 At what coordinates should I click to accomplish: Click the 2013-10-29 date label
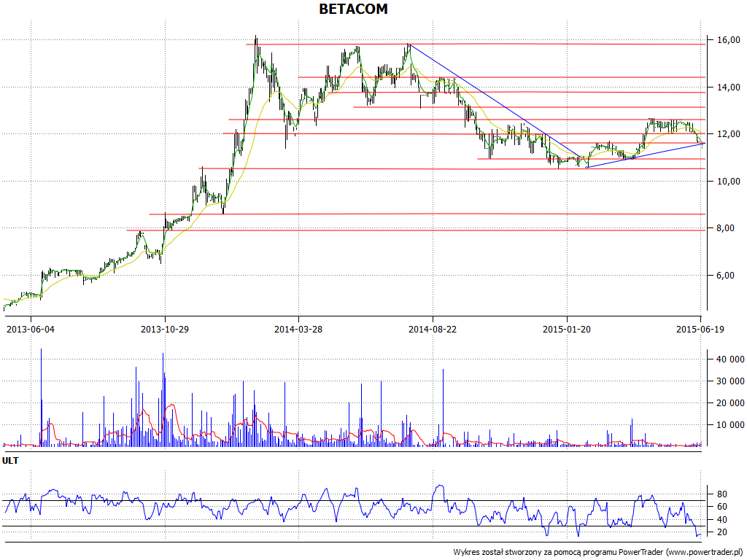click(x=165, y=329)
